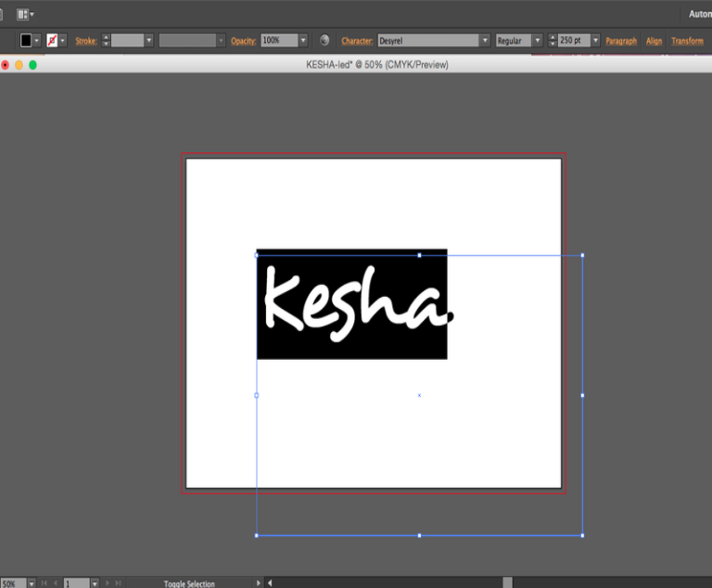This screenshot has height=588, width=712.
Task: Go to the last artboard button
Action: coord(118,583)
